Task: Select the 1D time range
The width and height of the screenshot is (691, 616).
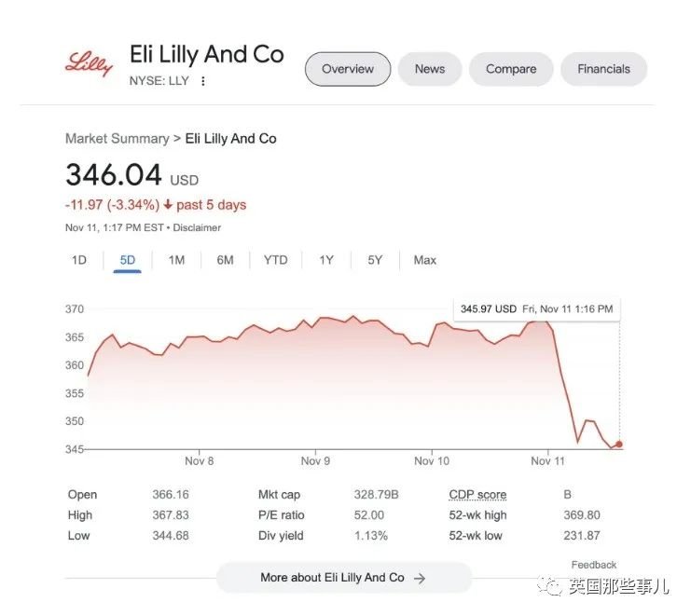Action: click(79, 260)
